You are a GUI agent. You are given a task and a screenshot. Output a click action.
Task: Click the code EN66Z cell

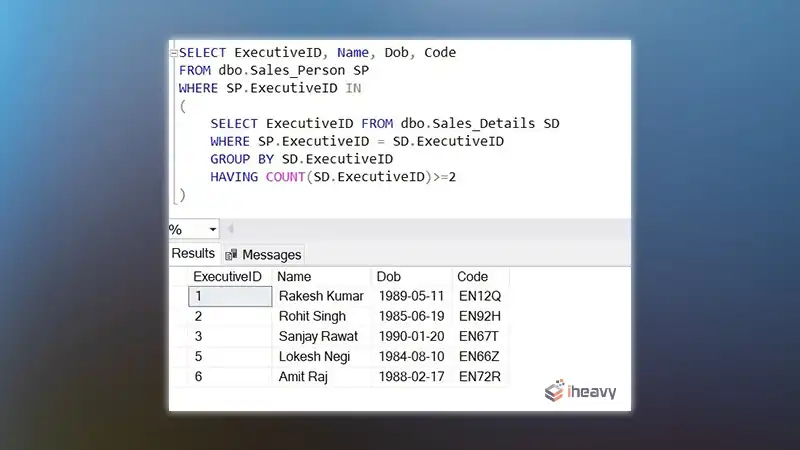pyautogui.click(x=480, y=357)
